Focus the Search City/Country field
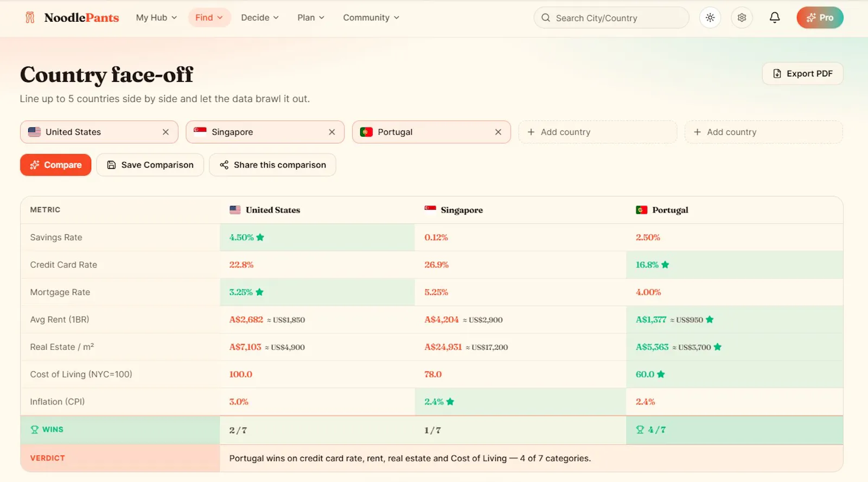The width and height of the screenshot is (868, 482). pyautogui.click(x=611, y=18)
